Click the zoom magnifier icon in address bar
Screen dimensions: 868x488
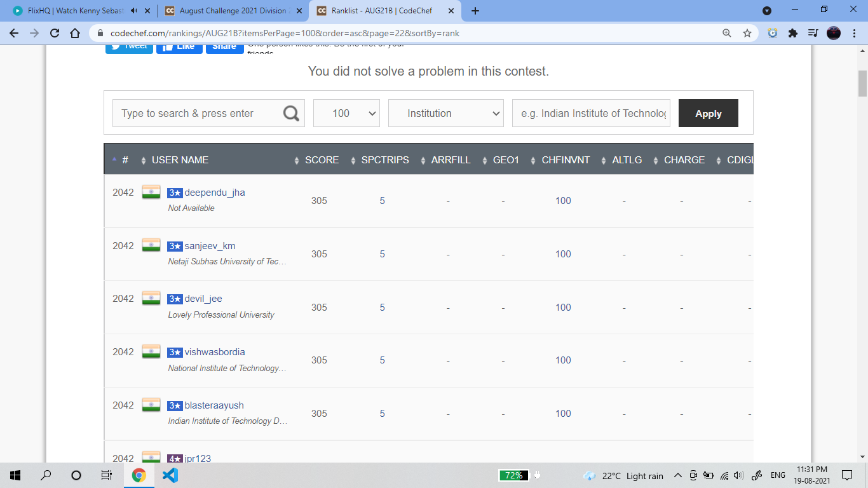click(x=727, y=33)
